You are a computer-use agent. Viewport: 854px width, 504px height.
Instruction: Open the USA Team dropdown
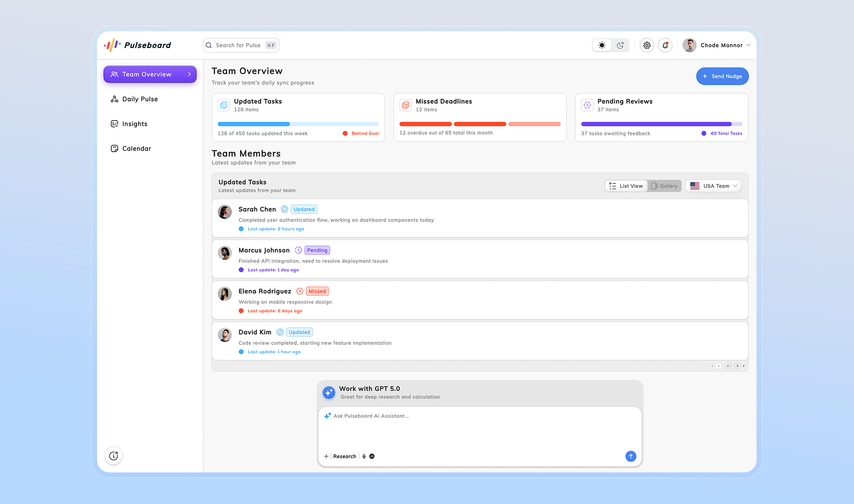pos(713,185)
